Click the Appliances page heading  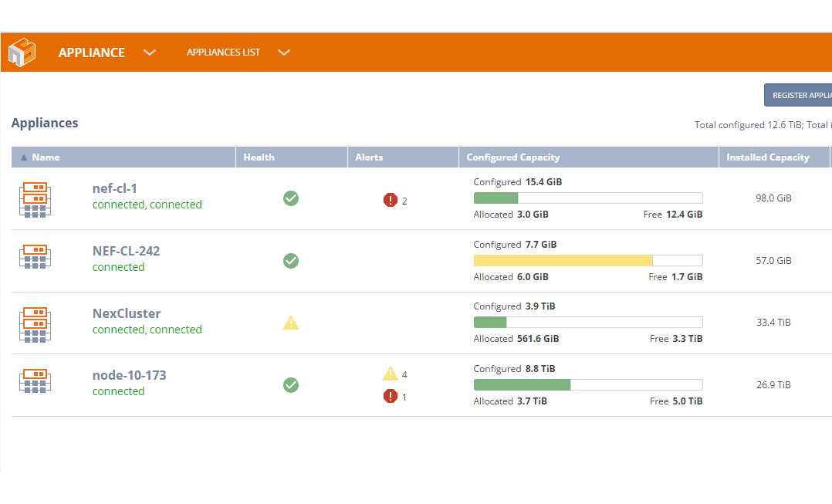click(x=45, y=123)
